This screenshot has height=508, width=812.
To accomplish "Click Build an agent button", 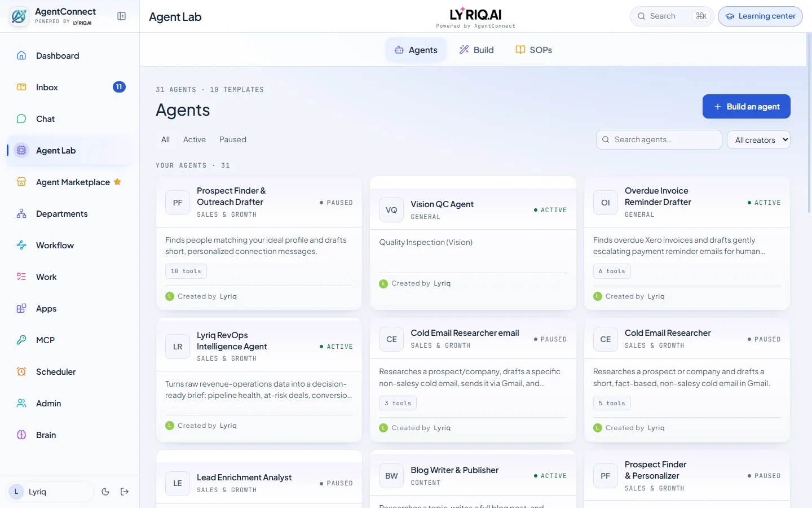I will [x=746, y=106].
